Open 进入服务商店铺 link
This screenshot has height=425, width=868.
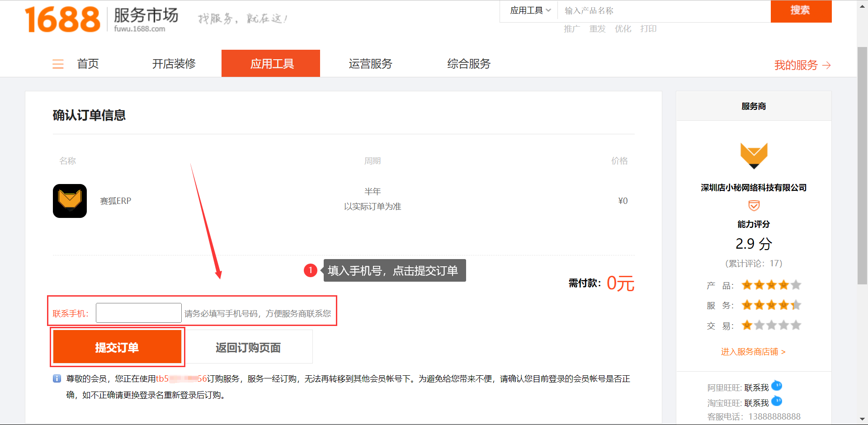(753, 352)
